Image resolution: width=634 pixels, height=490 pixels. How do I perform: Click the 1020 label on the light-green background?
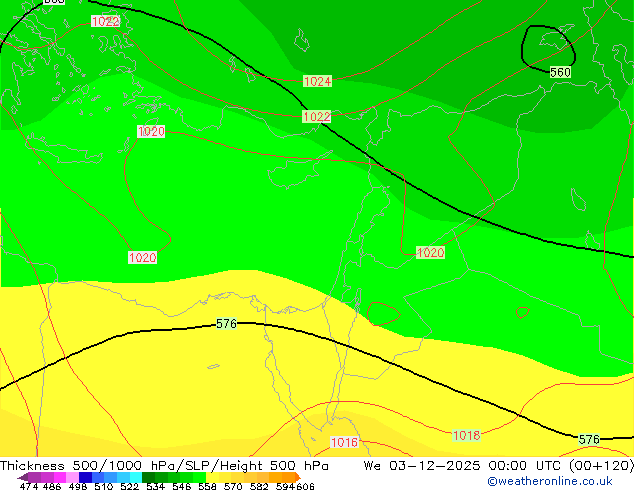point(430,253)
